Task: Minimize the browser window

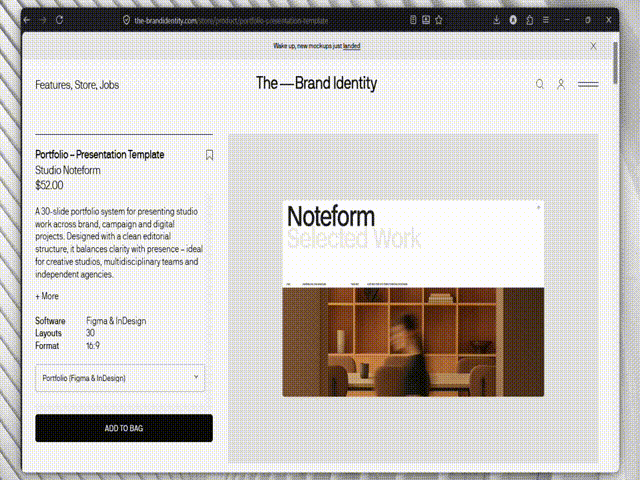Action: (567, 20)
